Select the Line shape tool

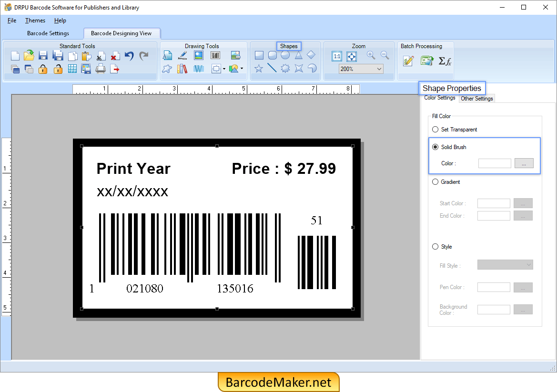pyautogui.click(x=272, y=68)
